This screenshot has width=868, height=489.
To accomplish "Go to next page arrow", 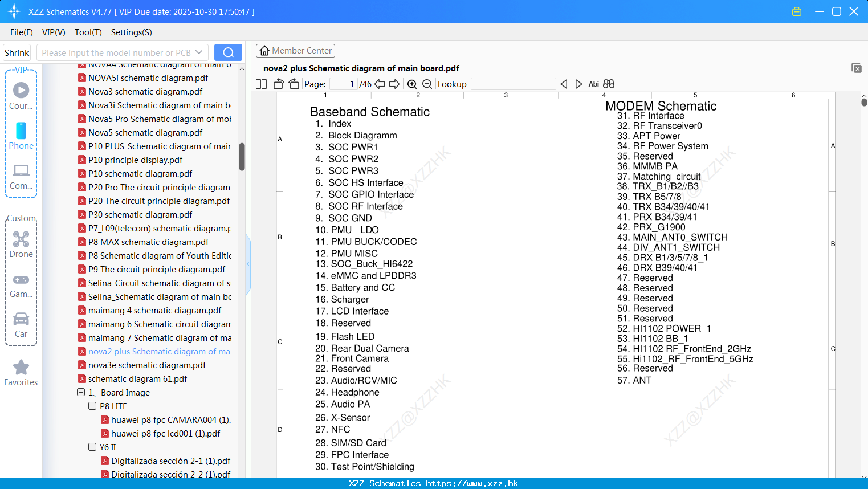I will click(394, 84).
